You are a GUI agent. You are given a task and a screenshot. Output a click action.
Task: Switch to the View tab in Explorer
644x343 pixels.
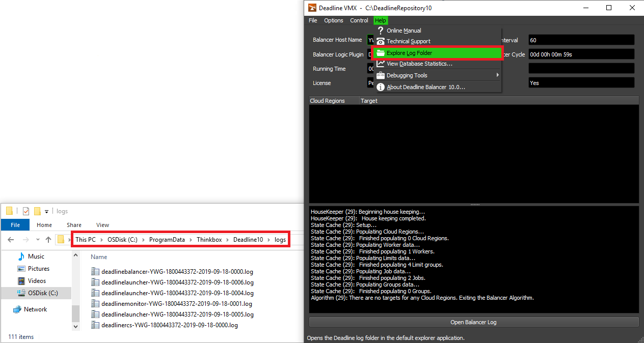[102, 225]
